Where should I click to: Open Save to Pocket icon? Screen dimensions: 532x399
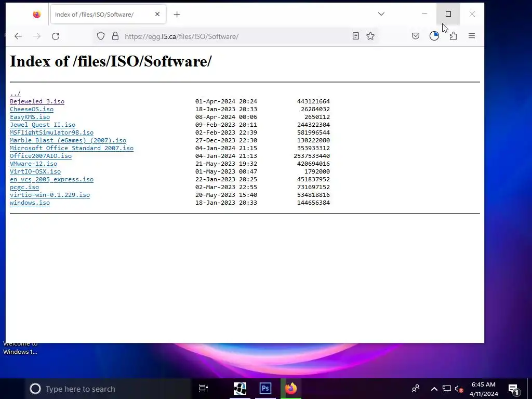pos(416,36)
